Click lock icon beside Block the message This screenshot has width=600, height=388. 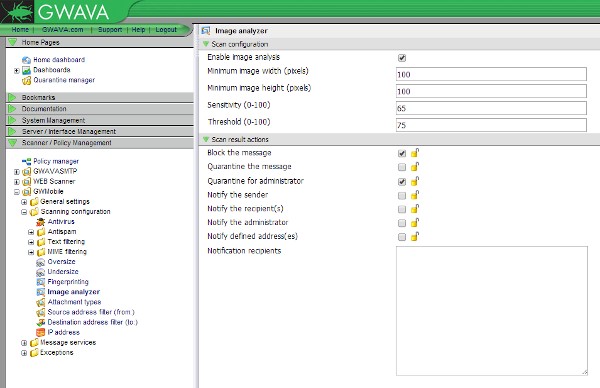coord(415,153)
